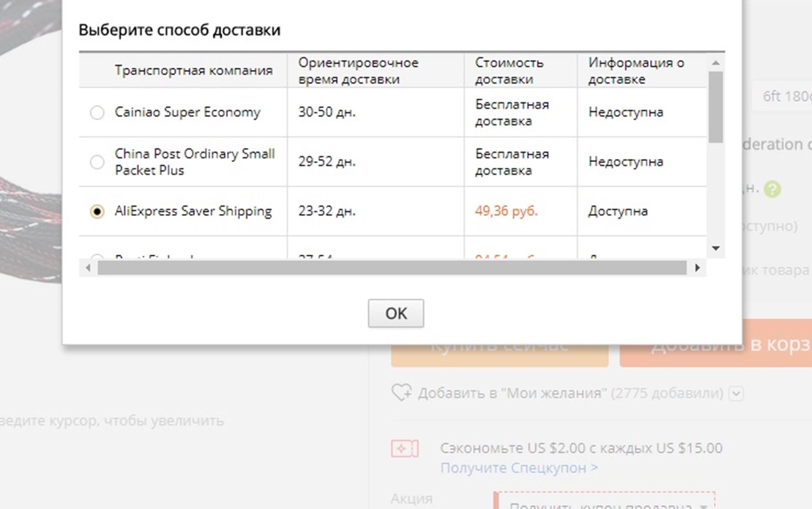Select AliExpress Saver Shipping radio button
Image resolution: width=812 pixels, height=509 pixels.
tap(97, 211)
